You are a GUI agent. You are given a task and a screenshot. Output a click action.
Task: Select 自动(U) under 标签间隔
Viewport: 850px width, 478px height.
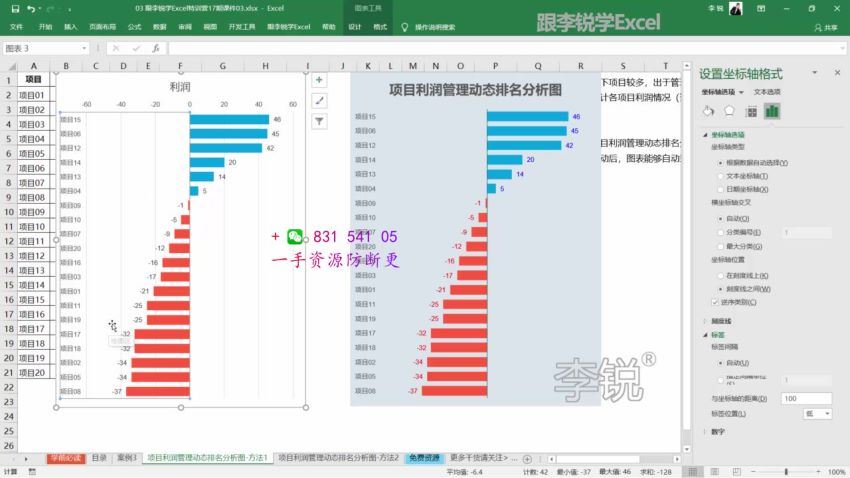tap(720, 363)
